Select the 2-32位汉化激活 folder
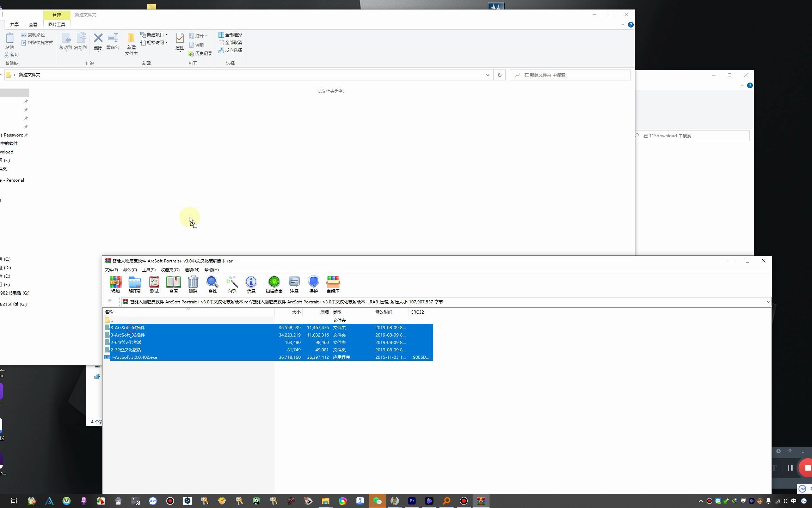Image resolution: width=812 pixels, height=508 pixels. 126,350
